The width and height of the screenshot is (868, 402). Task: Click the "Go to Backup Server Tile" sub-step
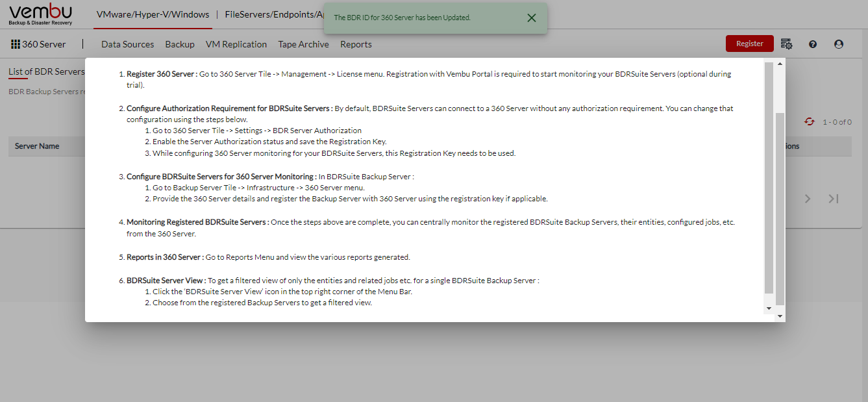pyautogui.click(x=258, y=188)
